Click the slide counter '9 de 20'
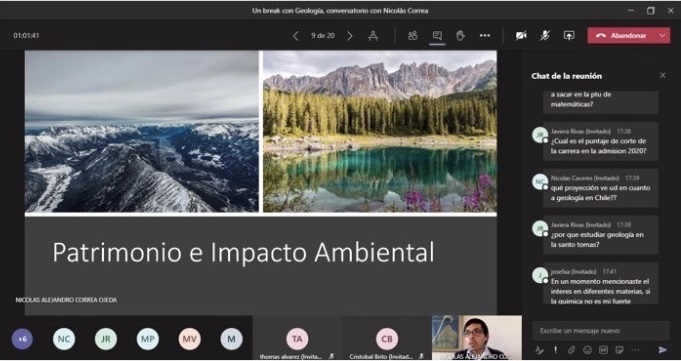The width and height of the screenshot is (681, 361). tap(323, 36)
